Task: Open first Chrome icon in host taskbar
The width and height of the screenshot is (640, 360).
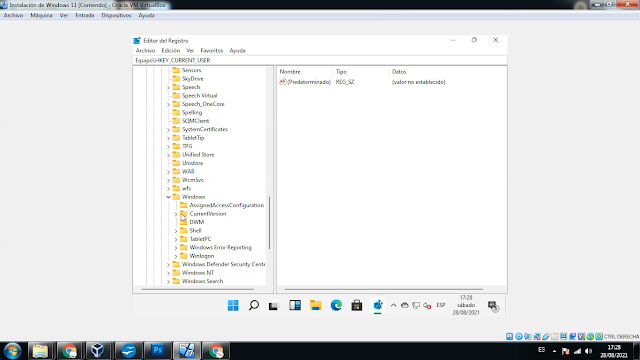Action: (69, 351)
